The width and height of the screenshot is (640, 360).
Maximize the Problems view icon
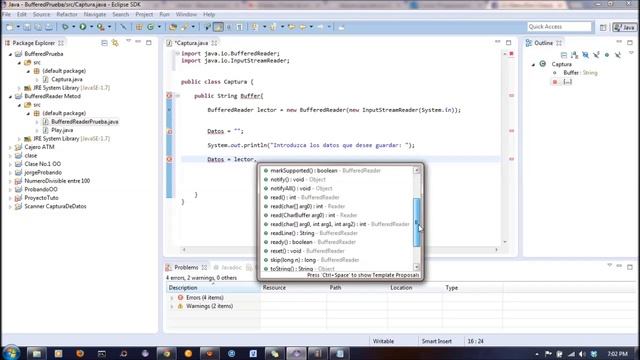[x=630, y=267]
